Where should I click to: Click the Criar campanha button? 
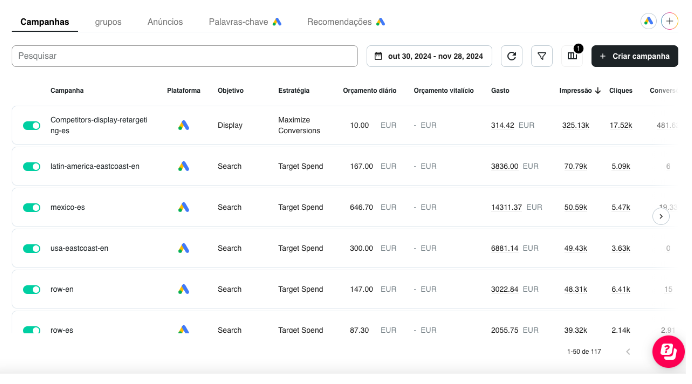(x=634, y=56)
